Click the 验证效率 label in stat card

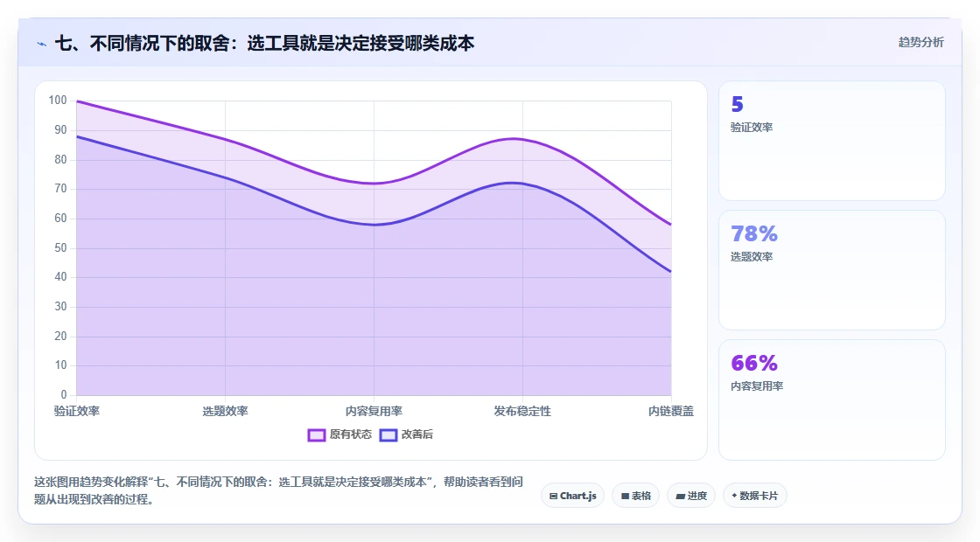pyautogui.click(x=752, y=128)
